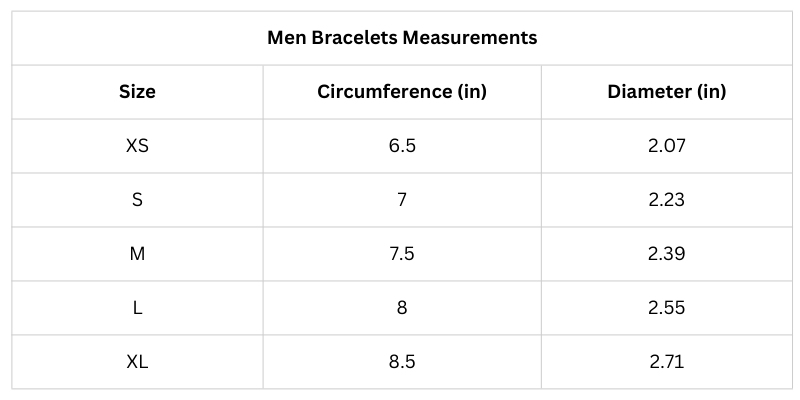Select the Size column header
This screenshot has width=800, height=400.
point(137,92)
